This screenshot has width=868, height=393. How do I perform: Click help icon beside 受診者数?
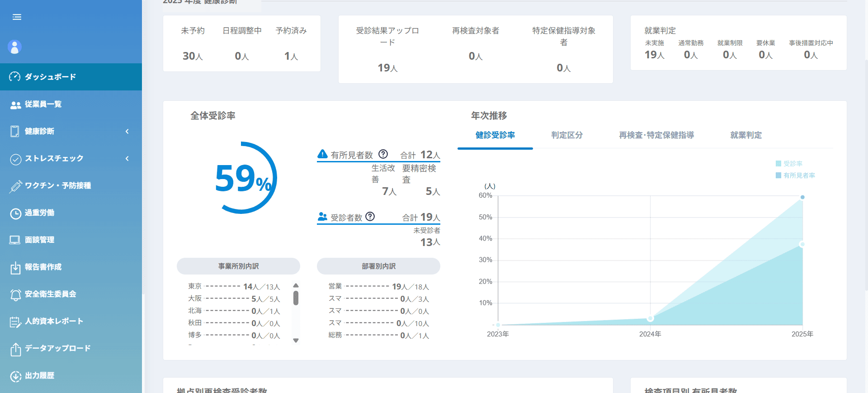tap(370, 217)
